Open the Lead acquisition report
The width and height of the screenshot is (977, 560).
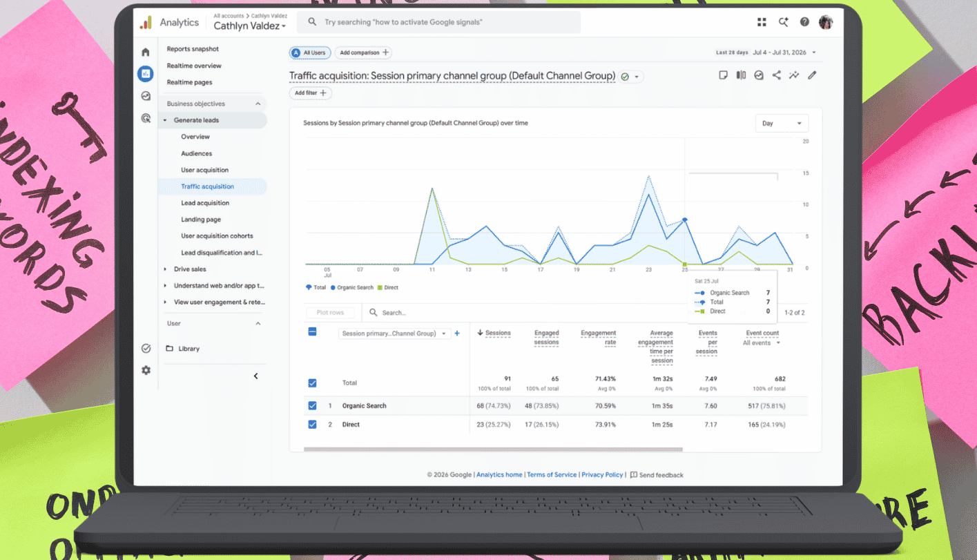click(x=205, y=203)
